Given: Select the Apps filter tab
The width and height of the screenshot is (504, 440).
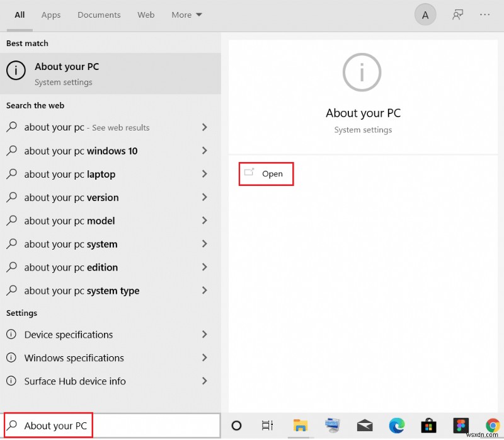Looking at the screenshot, I should 51,14.
